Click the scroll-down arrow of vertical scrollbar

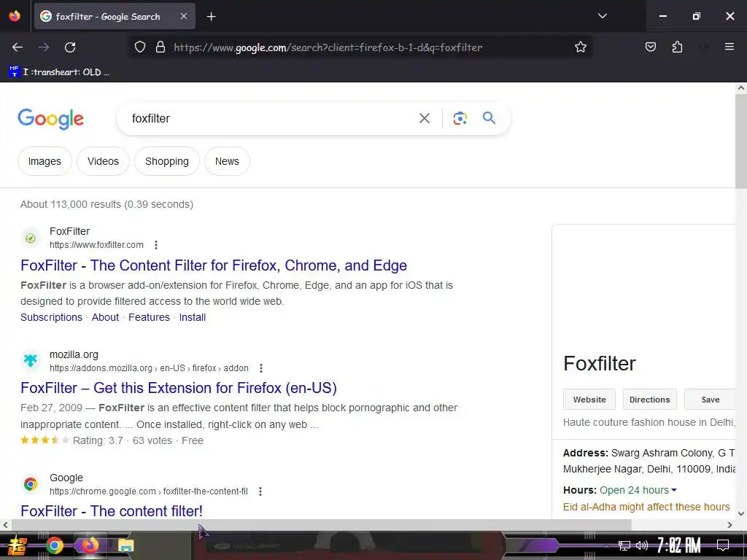pos(741,513)
